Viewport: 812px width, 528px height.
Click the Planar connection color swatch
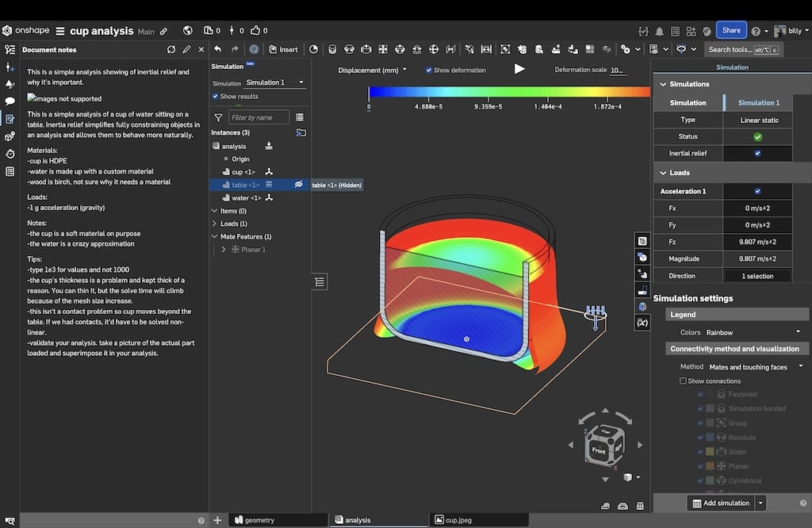(710, 466)
